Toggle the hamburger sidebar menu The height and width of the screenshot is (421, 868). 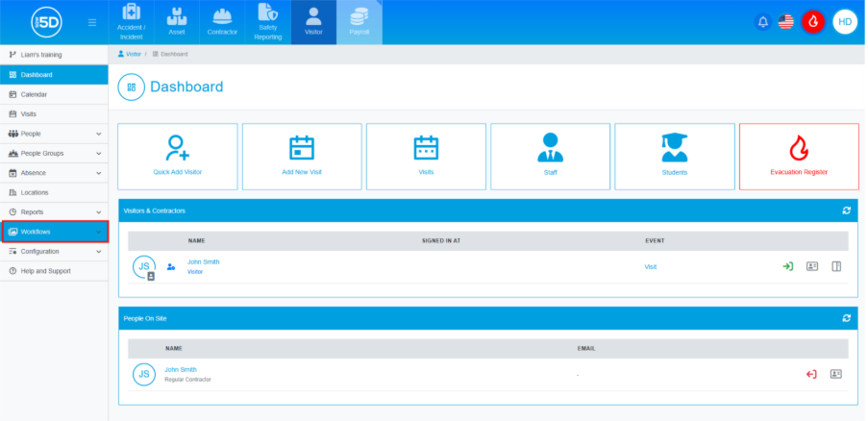click(91, 22)
